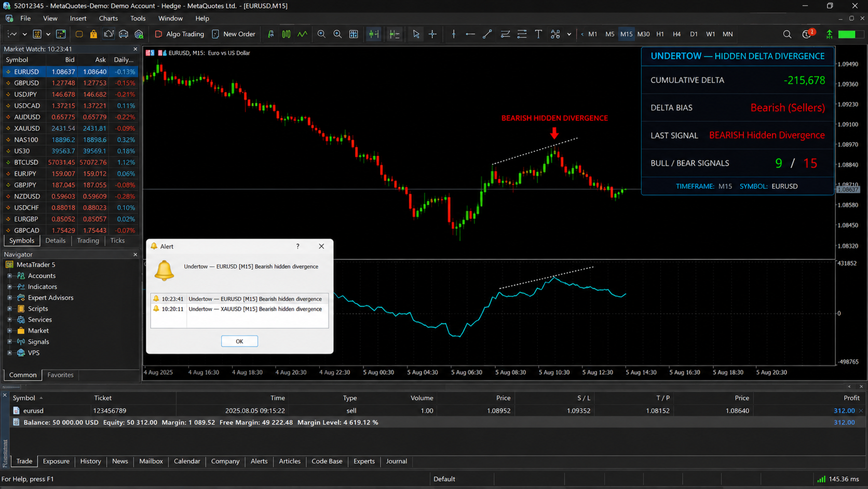This screenshot has width=868, height=489.
Task: Switch to line chart display
Action: [x=302, y=34]
